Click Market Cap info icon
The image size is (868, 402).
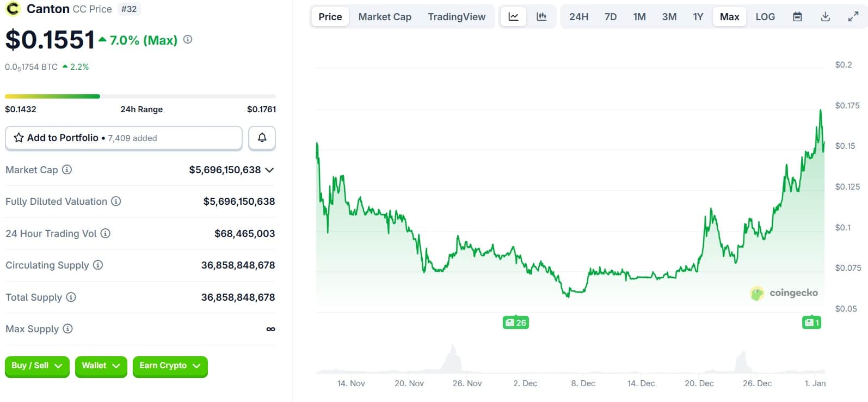pos(67,169)
